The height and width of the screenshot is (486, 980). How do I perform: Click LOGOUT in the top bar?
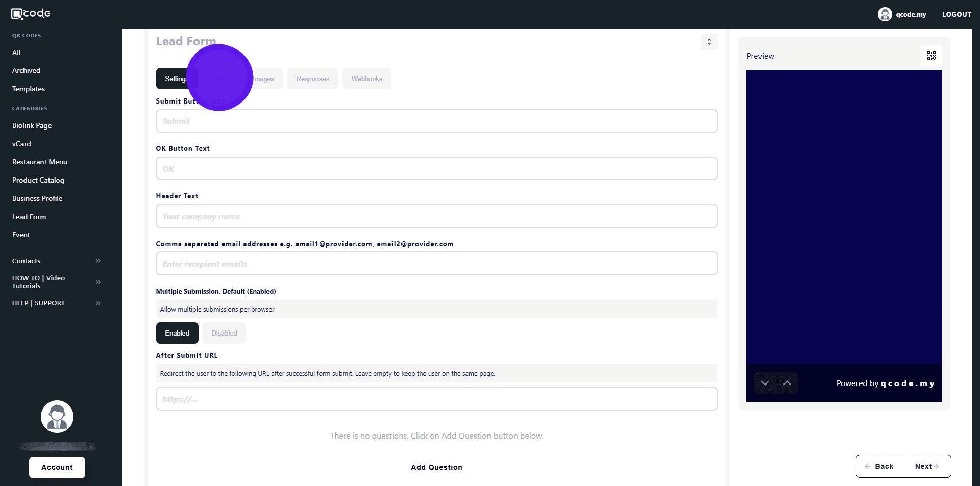click(x=957, y=14)
